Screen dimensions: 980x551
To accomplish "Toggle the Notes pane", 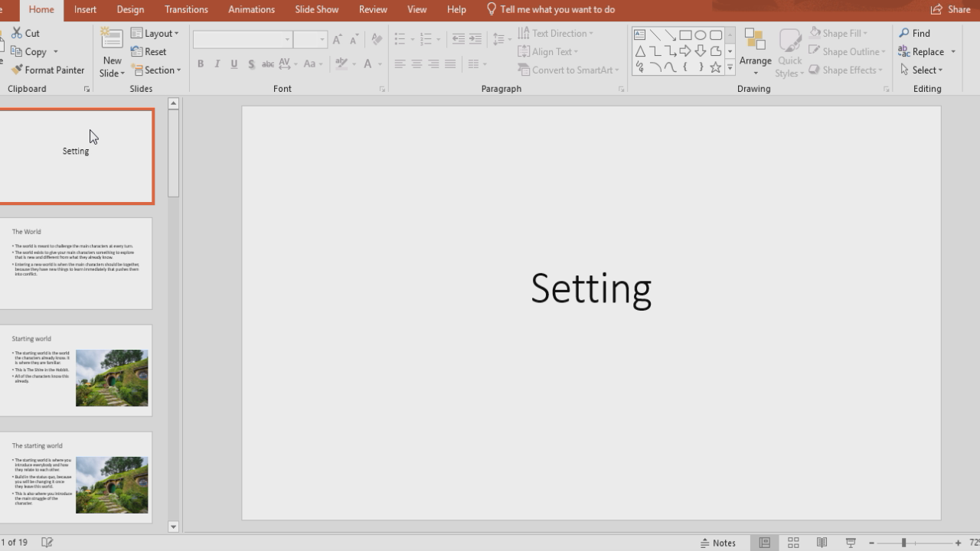I will [717, 543].
